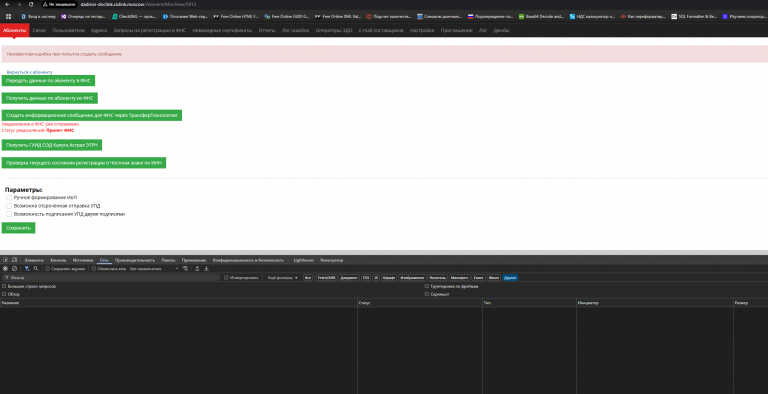Open the 'Абоненты' menu tab
The width and height of the screenshot is (768, 394).
(x=14, y=30)
